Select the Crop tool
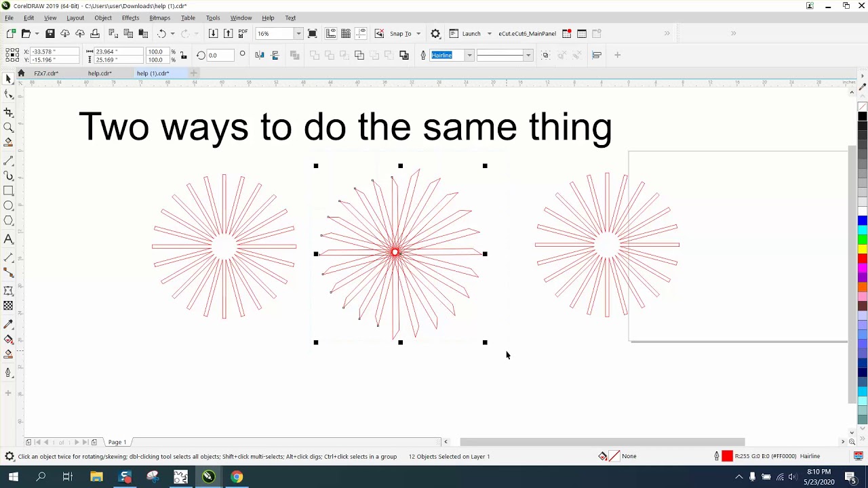The image size is (868, 488). [x=8, y=112]
